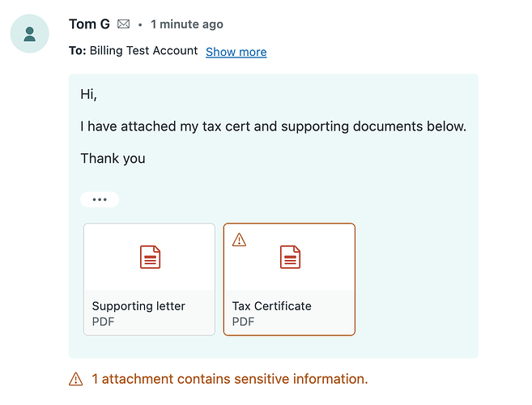This screenshot has width=532, height=405.
Task: Click the PDF label under Tax Certificate
Action: (x=243, y=322)
